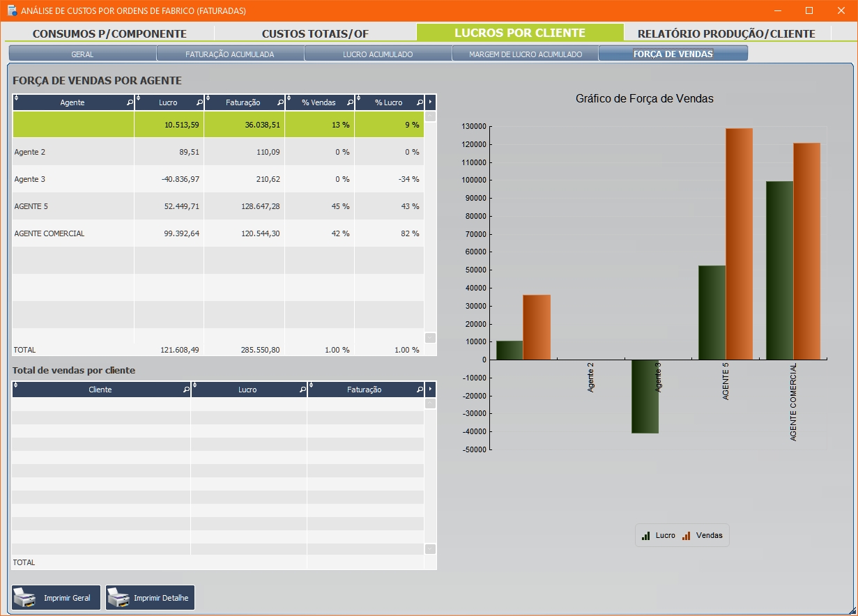Click the application icon in the title bar
The width and height of the screenshot is (858, 616).
[12, 10]
